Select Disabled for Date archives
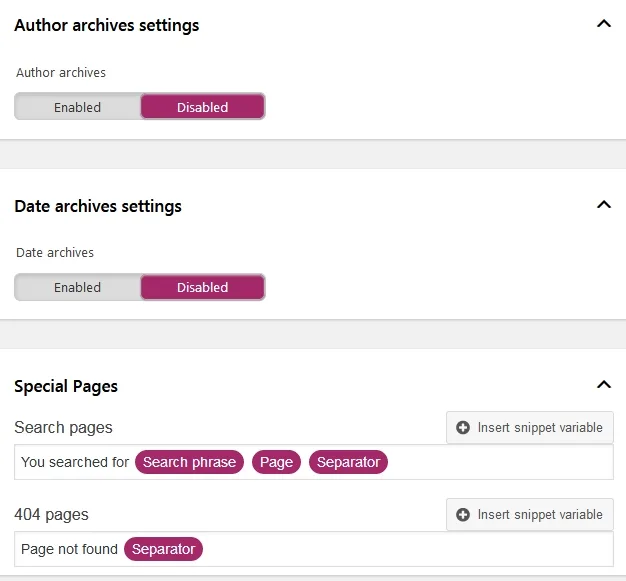Image resolution: width=626 pixels, height=581 pixels. coord(202,287)
